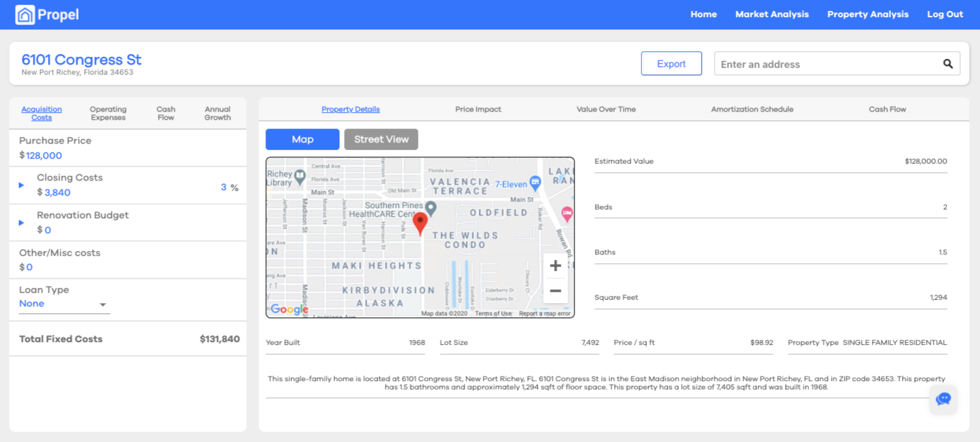Open the Amortization Schedule tab

coord(752,109)
